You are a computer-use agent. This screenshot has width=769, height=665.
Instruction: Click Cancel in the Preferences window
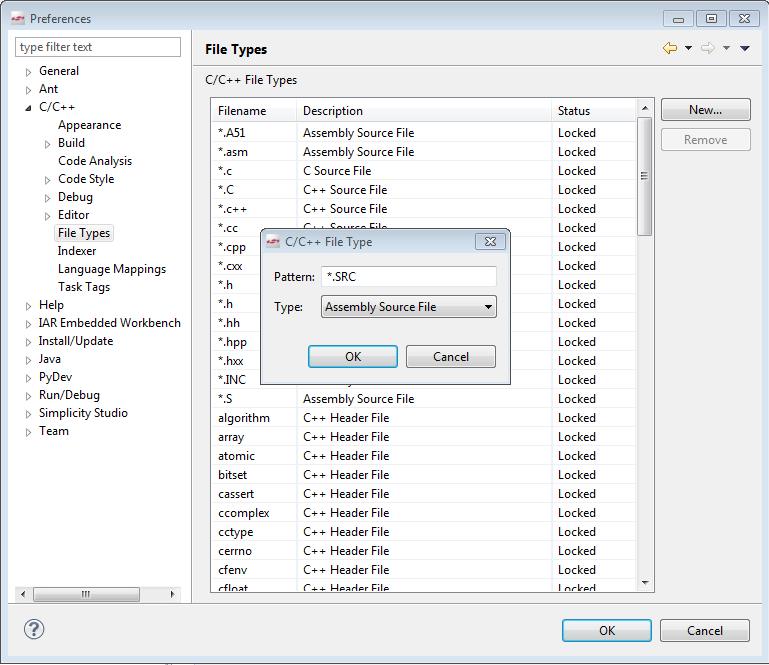pyautogui.click(x=704, y=630)
